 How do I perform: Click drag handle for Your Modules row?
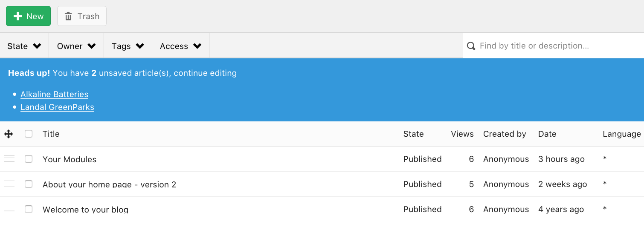[x=9, y=159]
